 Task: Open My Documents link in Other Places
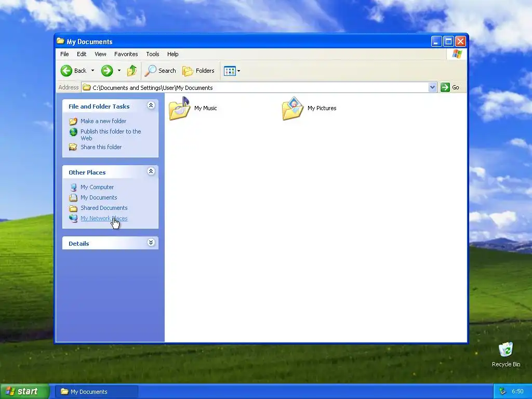(99, 197)
